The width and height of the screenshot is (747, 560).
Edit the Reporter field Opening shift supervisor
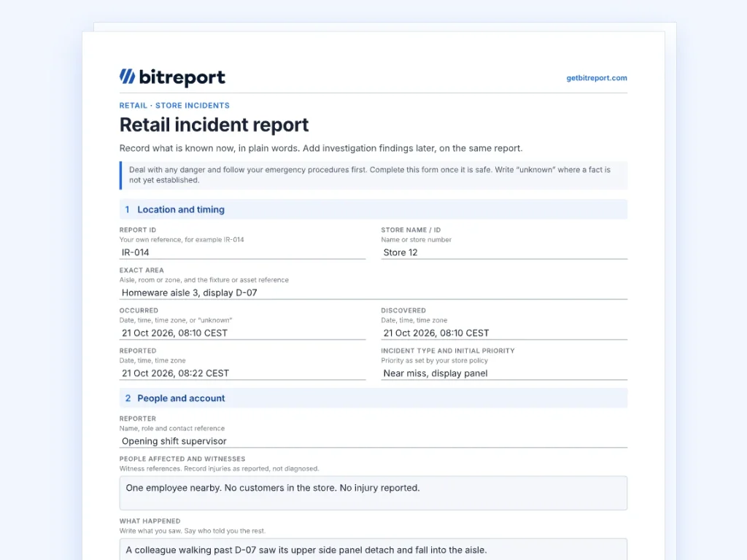coord(373,441)
